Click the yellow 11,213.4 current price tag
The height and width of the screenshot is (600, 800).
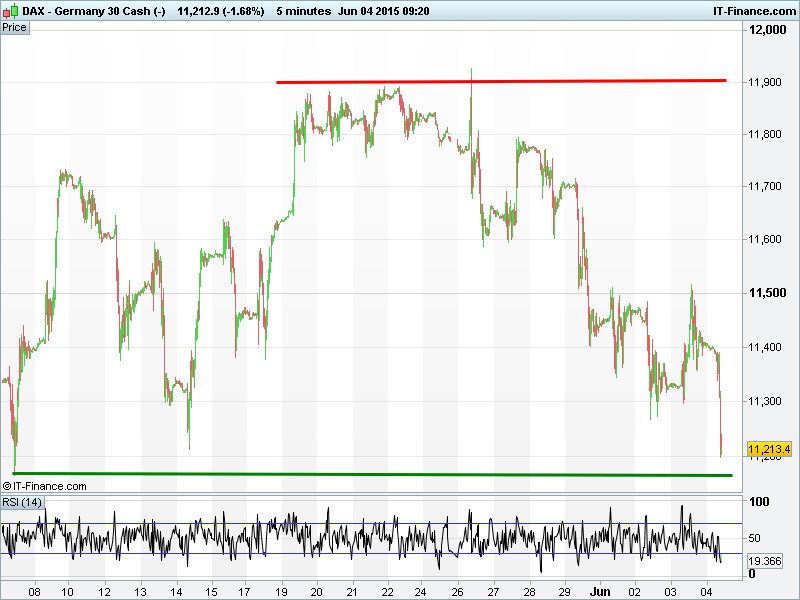(x=769, y=449)
